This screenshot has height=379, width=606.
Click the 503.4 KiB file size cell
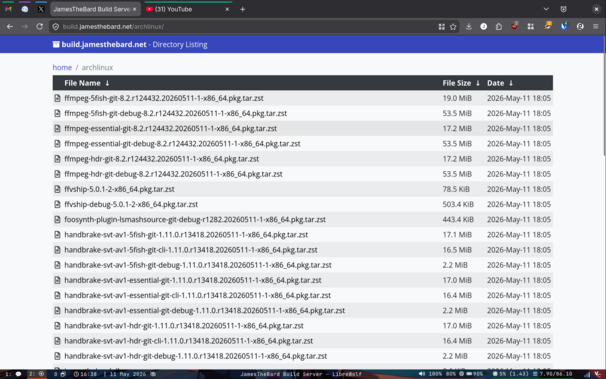pos(458,204)
